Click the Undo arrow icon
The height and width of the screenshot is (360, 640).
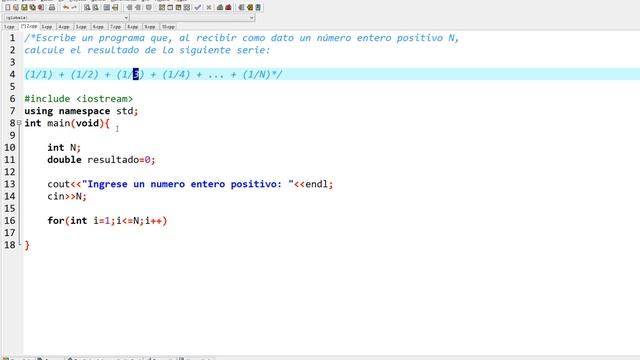click(x=66, y=7)
